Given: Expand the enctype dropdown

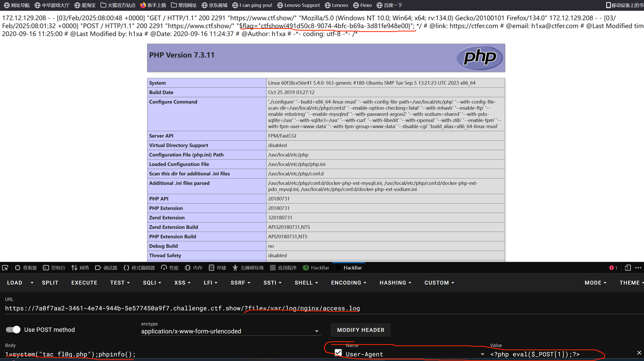Looking at the screenshot, I should point(317,331).
